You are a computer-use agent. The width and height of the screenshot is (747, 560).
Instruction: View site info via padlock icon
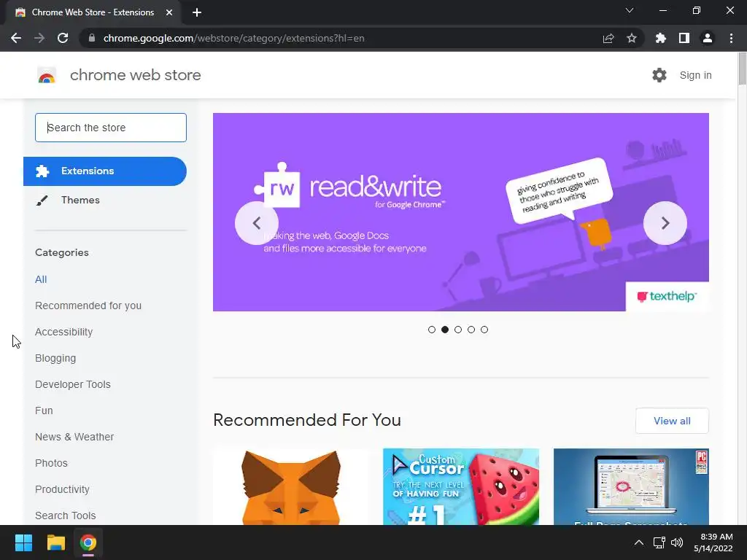(92, 38)
